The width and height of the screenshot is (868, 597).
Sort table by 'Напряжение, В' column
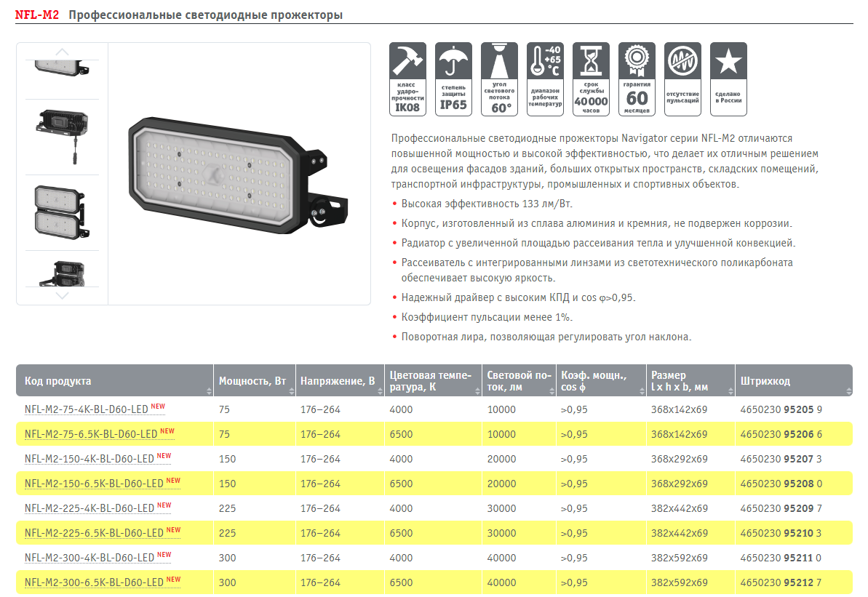381,391
